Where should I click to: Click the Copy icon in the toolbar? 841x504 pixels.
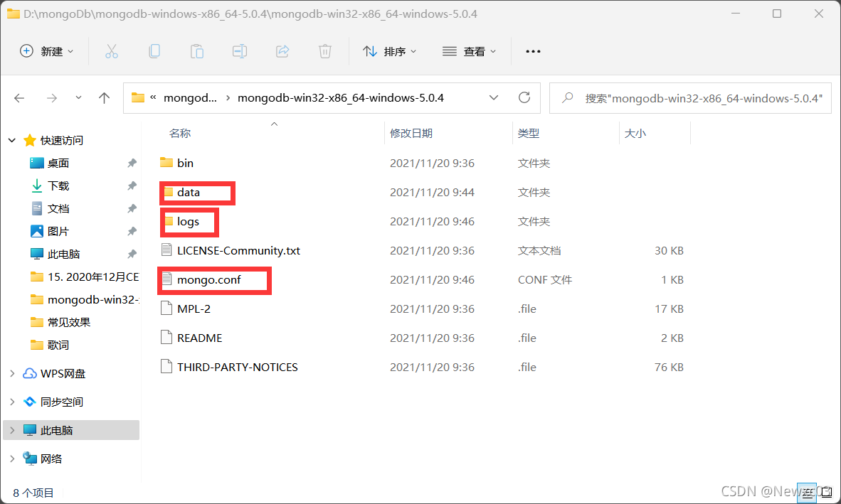154,50
